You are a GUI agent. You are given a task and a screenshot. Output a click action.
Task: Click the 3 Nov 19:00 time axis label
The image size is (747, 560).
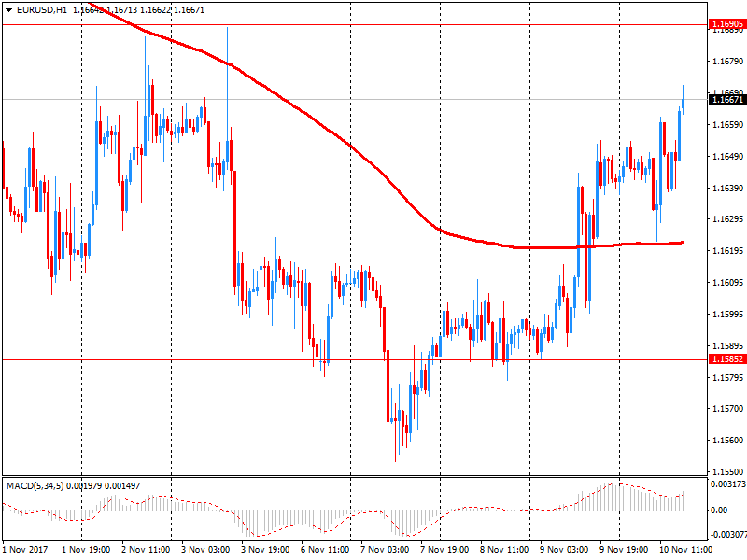[x=265, y=549]
